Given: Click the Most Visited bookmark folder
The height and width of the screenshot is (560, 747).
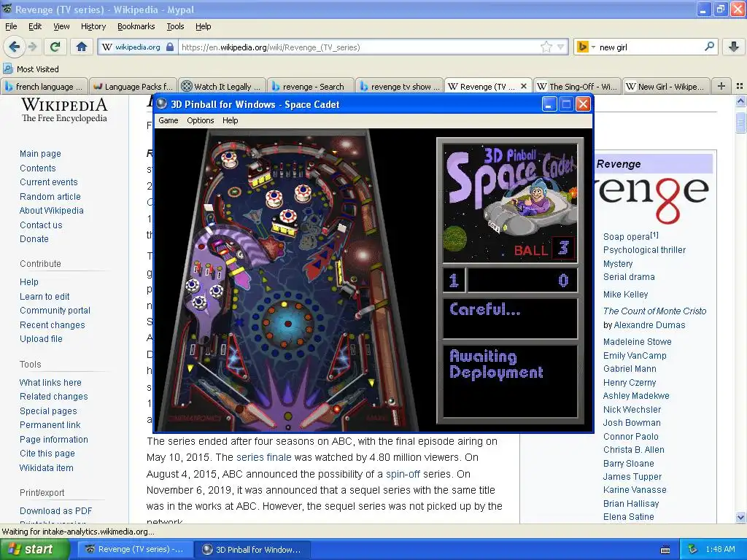Looking at the screenshot, I should point(31,69).
